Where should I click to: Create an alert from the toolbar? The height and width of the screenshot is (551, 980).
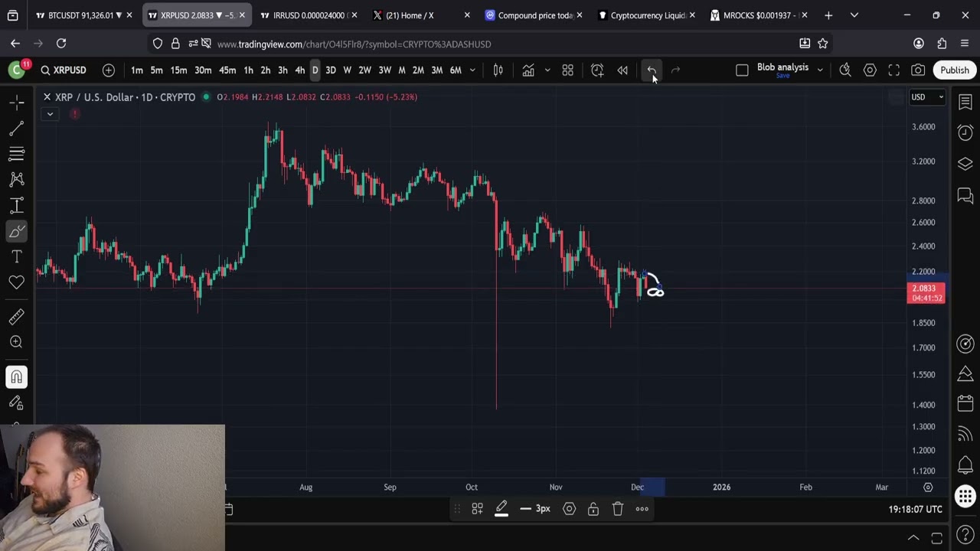[x=597, y=70]
